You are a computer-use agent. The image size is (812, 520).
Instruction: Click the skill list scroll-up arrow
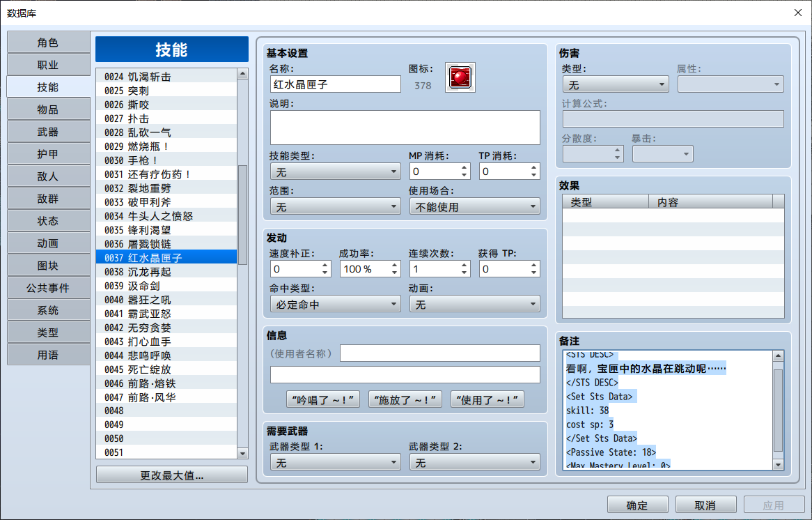pyautogui.click(x=242, y=74)
